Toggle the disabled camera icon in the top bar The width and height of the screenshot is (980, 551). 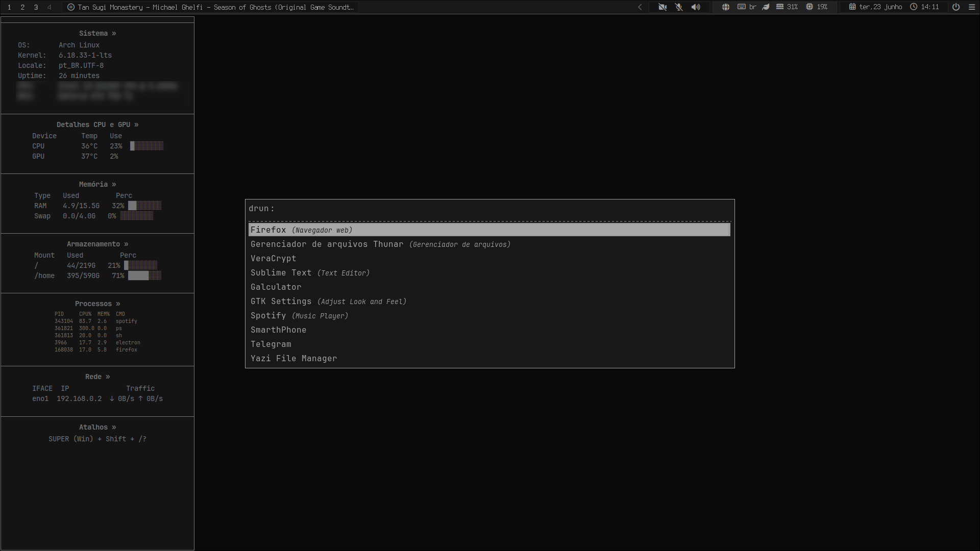[x=663, y=7]
